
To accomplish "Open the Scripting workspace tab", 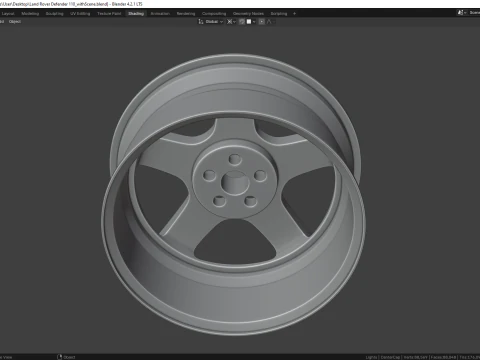I will point(279,14).
